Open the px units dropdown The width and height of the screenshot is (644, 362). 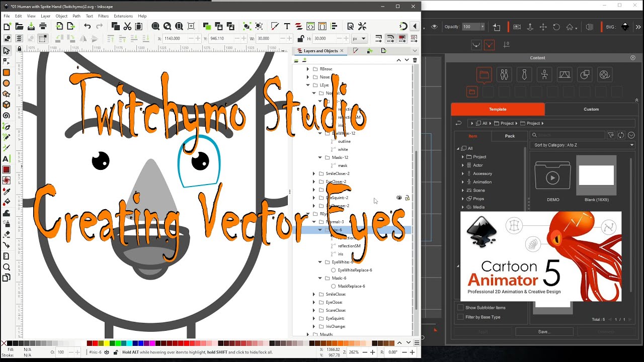(359, 39)
